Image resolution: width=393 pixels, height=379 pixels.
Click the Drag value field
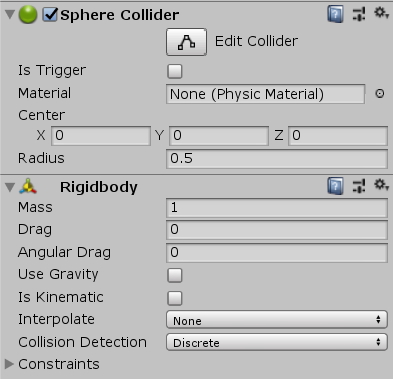[x=277, y=230]
